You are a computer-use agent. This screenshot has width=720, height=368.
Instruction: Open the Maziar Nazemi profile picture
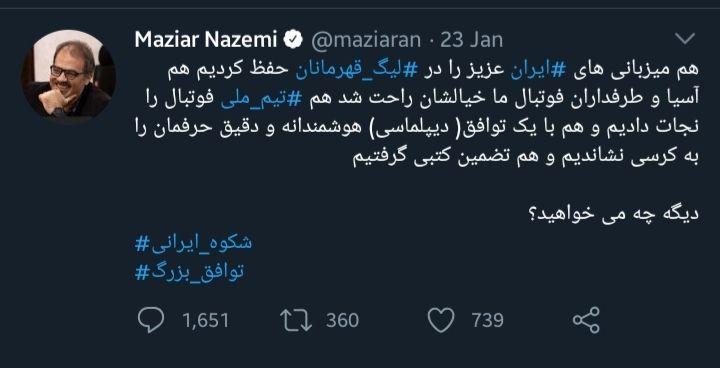(x=68, y=74)
